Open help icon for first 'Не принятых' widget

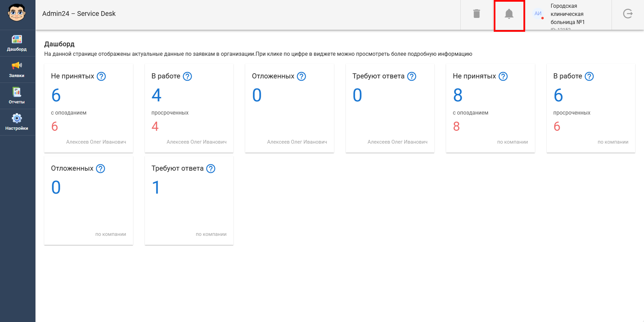pos(101,76)
